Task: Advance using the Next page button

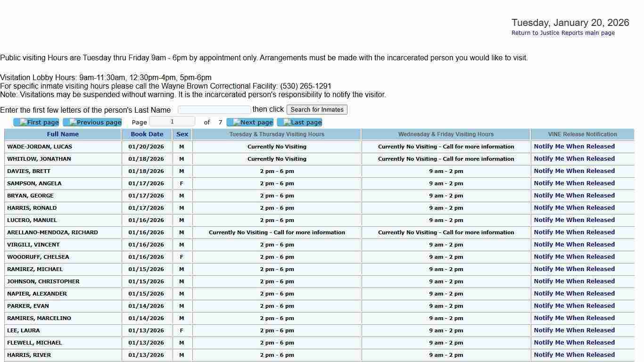Action: pos(250,123)
